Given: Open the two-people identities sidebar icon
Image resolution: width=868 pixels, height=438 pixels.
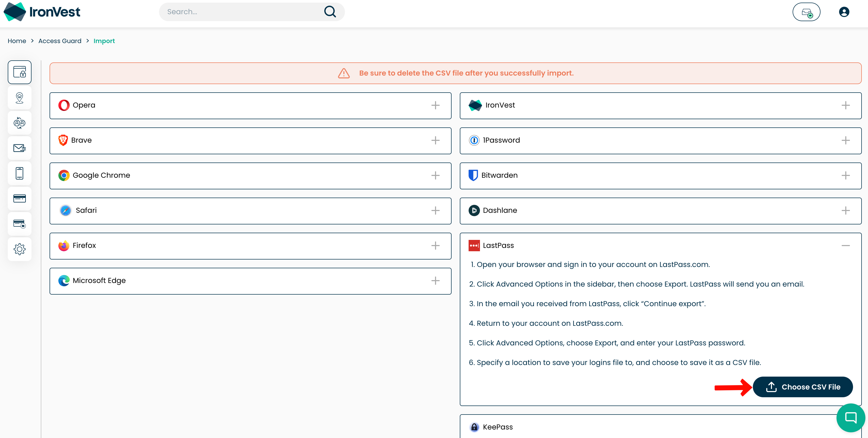Looking at the screenshot, I should click(x=20, y=123).
